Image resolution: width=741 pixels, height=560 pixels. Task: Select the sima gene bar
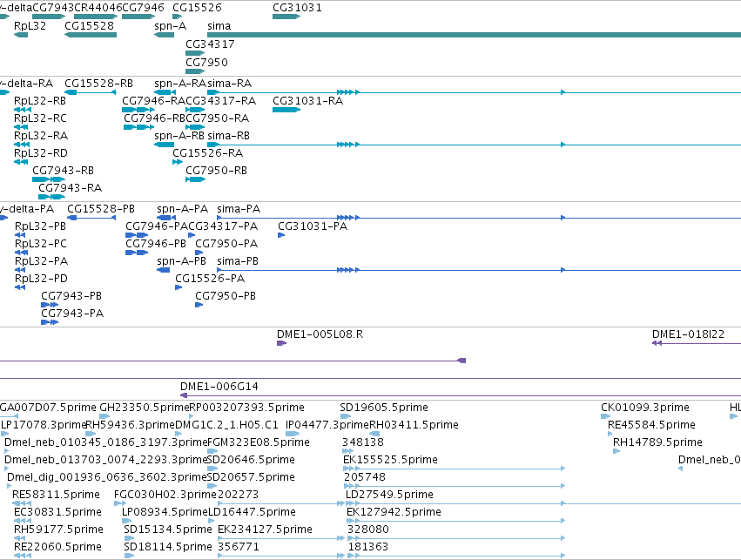coord(474,35)
